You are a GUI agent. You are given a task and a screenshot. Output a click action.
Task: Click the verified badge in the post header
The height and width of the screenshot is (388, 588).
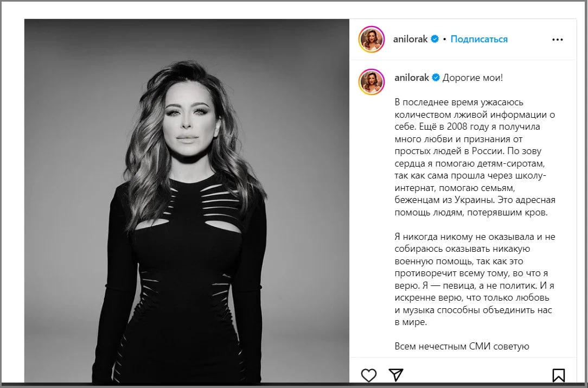(434, 39)
